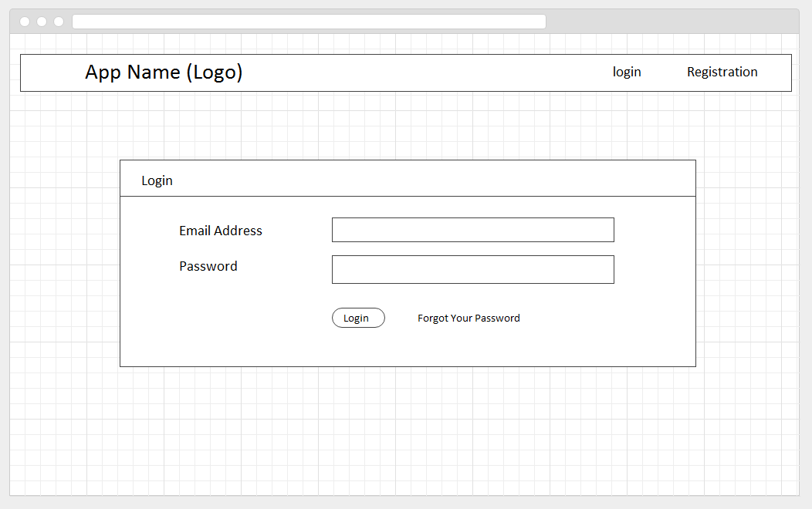
Task: Click the Password label
Action: (x=208, y=266)
